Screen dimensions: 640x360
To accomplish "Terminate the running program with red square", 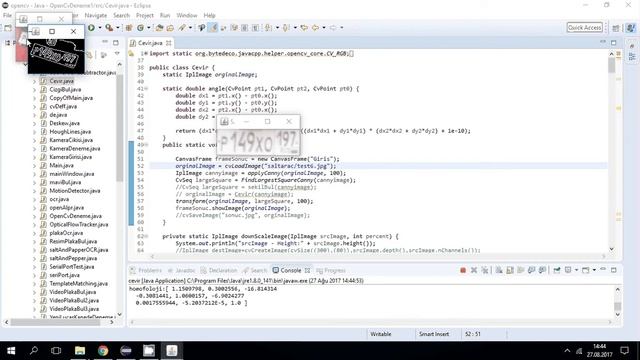I will click(x=463, y=270).
